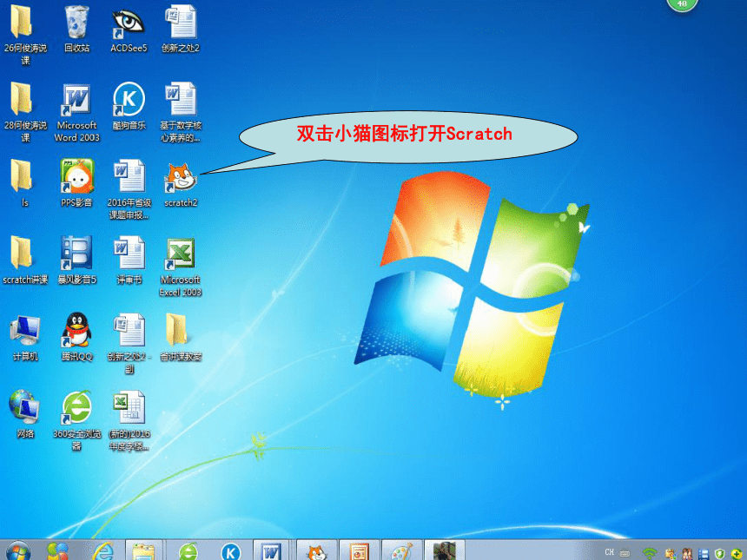Viewport: 747px width, 560px height.
Task: Open the Paint palette taskbar button
Action: tap(401, 551)
